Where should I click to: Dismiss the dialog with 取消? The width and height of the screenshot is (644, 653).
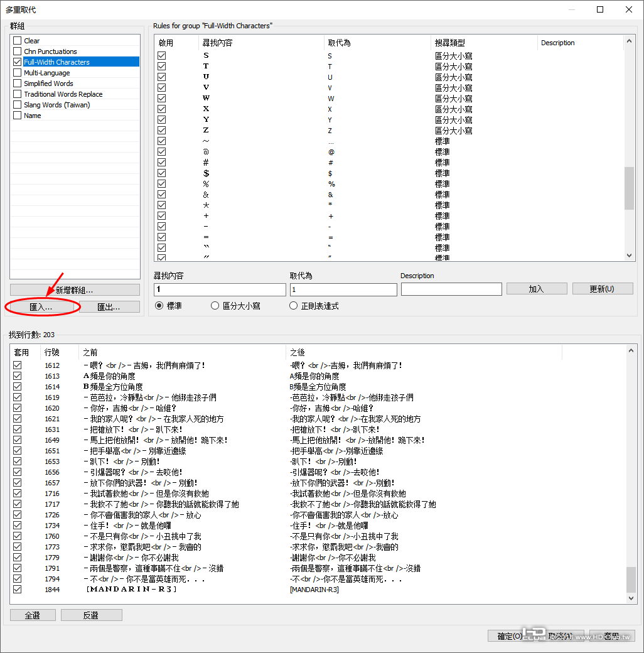[x=562, y=635]
